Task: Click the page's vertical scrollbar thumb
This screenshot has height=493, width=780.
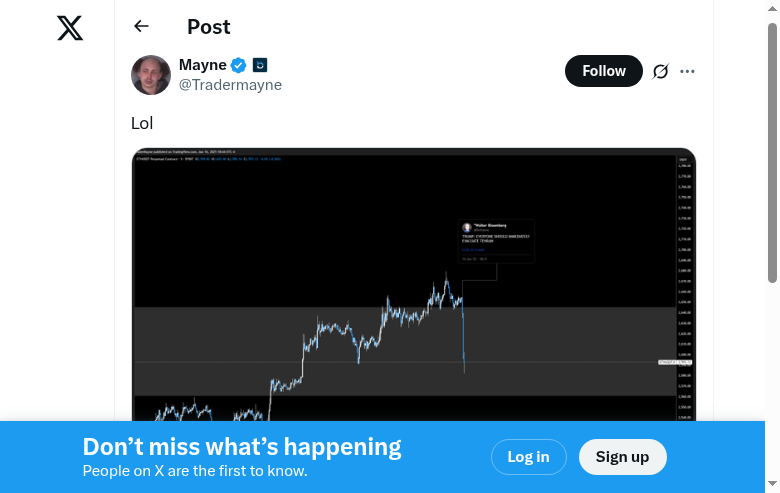Action: click(x=772, y=150)
